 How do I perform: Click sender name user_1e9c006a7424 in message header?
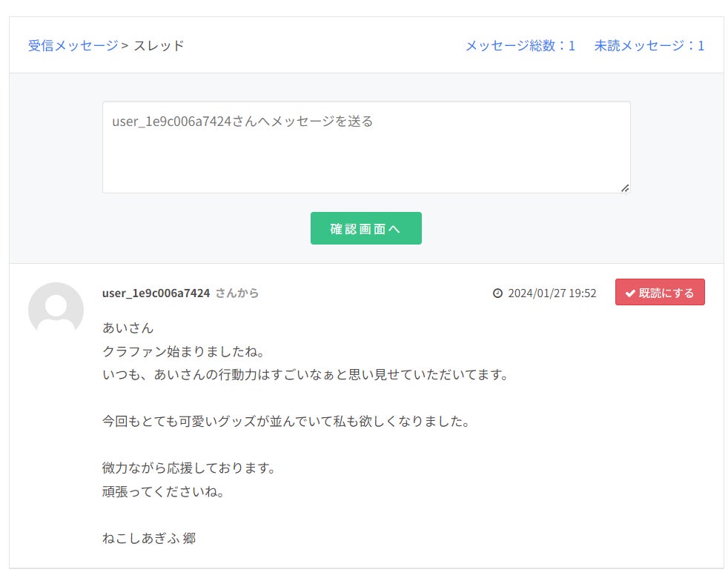point(156,293)
